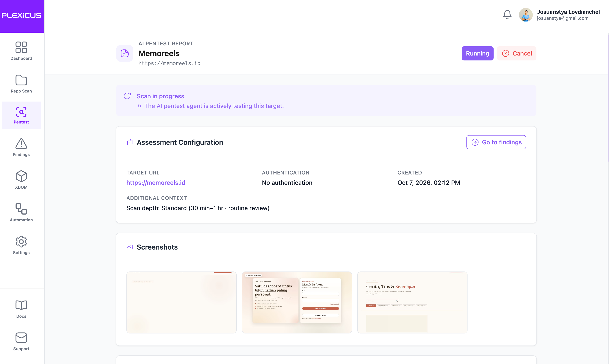Viewport: 609px width, 364px height.
Task: Click the Screenshots section heading
Action: click(x=157, y=247)
